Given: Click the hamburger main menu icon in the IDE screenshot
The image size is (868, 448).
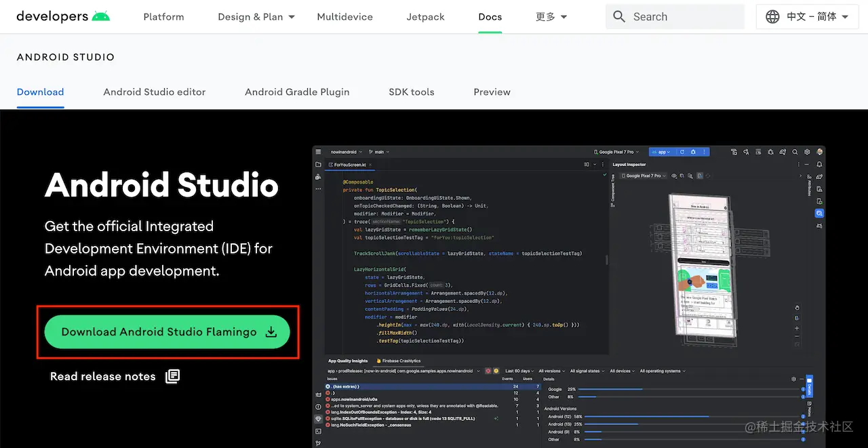Looking at the screenshot, I should pyautogui.click(x=318, y=152).
